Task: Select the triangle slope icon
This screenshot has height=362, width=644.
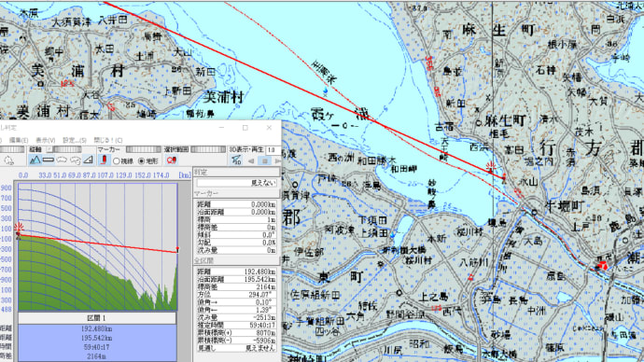Action: (88, 160)
